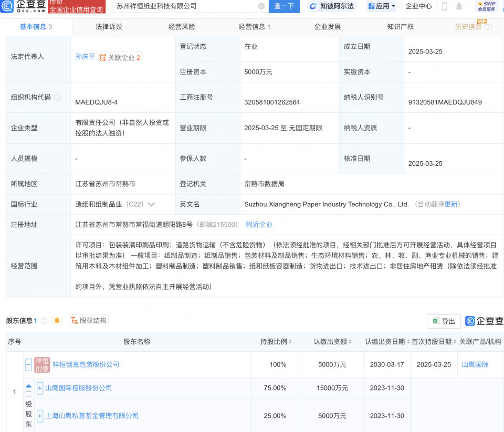This screenshot has height=432, width=504.
Task: Click 附近企业 nearby companies link
Action: click(259, 225)
